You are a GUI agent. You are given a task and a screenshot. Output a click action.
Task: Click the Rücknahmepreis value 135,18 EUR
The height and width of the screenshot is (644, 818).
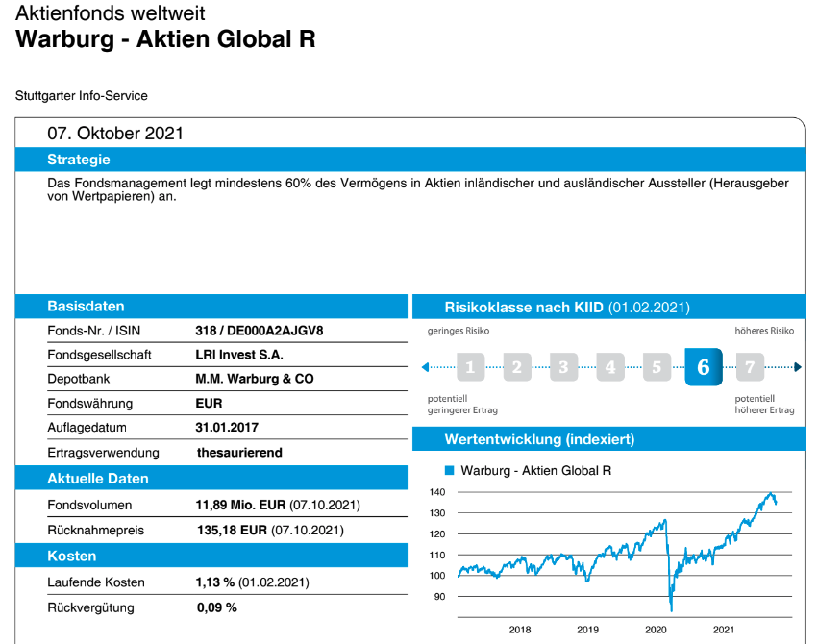click(x=233, y=530)
